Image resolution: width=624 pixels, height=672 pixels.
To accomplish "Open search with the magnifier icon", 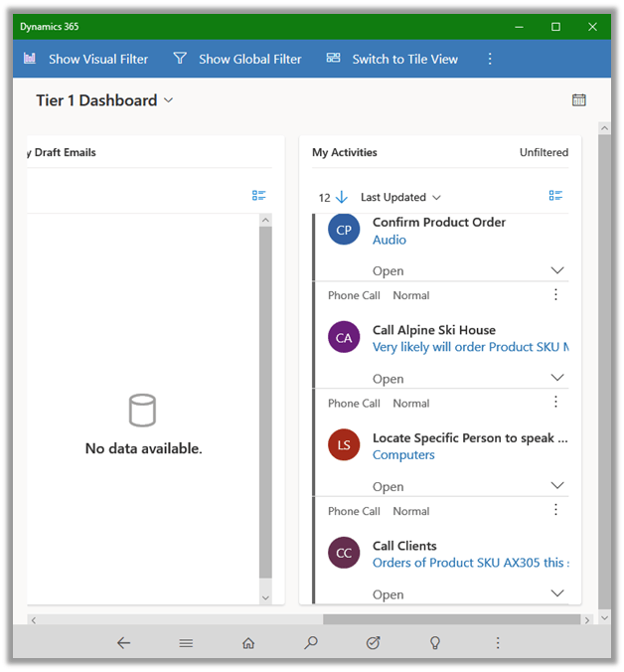I will point(311,643).
